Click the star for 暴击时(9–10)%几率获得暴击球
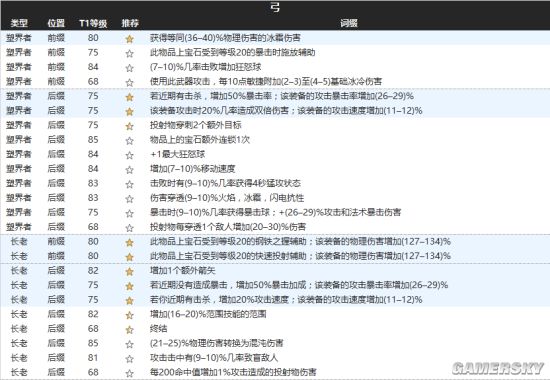This screenshot has height=380, width=550. point(129,213)
